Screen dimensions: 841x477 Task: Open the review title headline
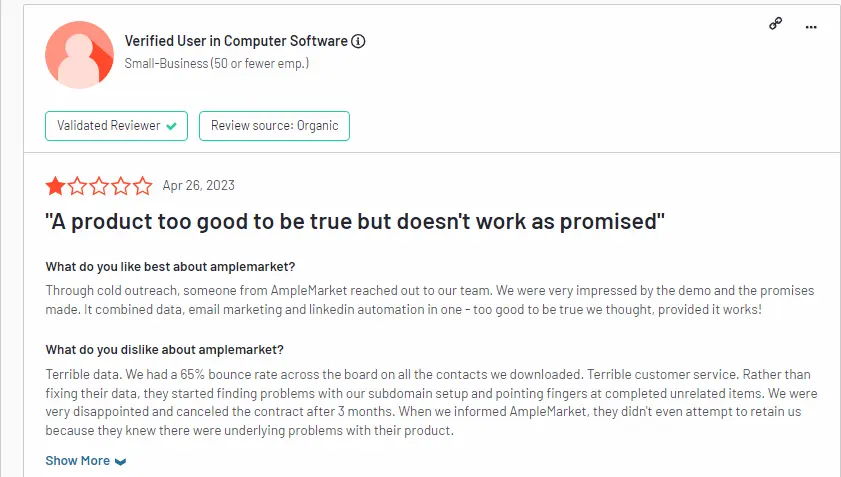355,221
